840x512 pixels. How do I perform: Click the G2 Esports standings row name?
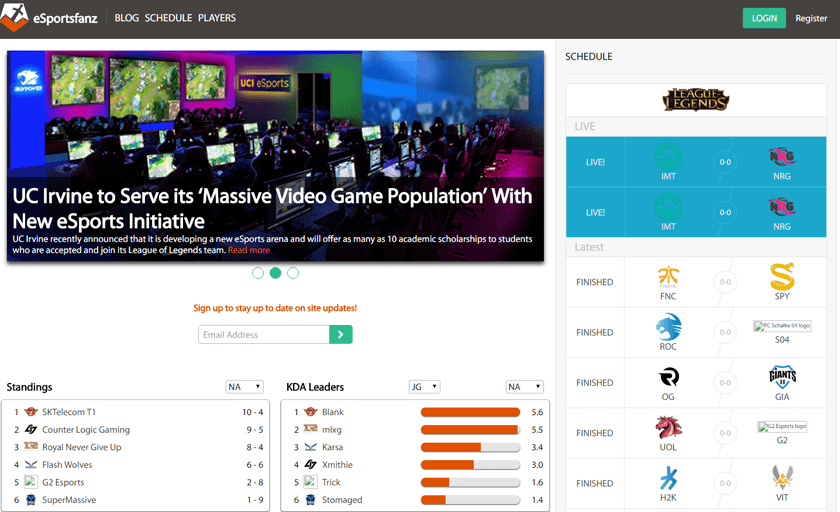click(63, 482)
